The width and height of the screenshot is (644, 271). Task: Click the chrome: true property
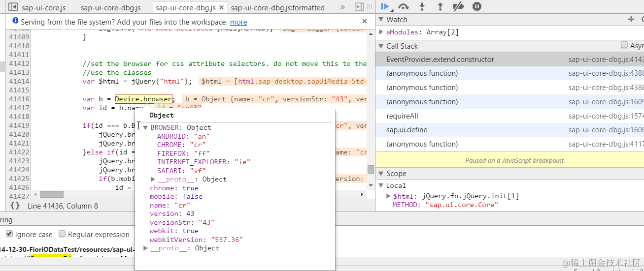[x=174, y=188]
